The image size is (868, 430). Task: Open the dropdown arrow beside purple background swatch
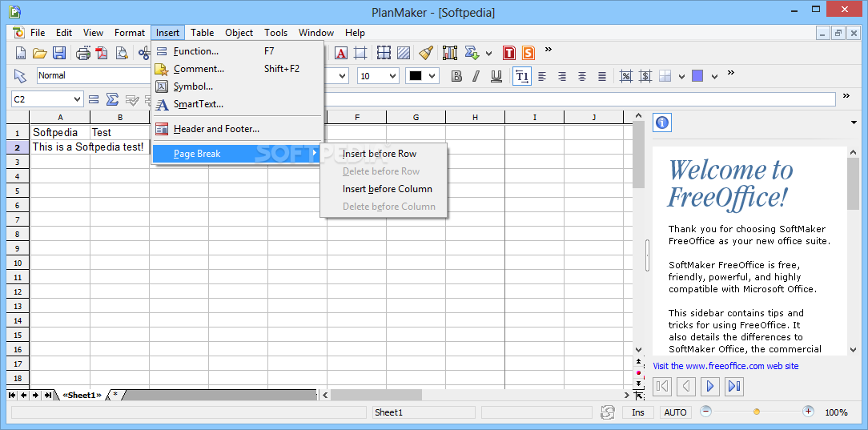click(715, 76)
